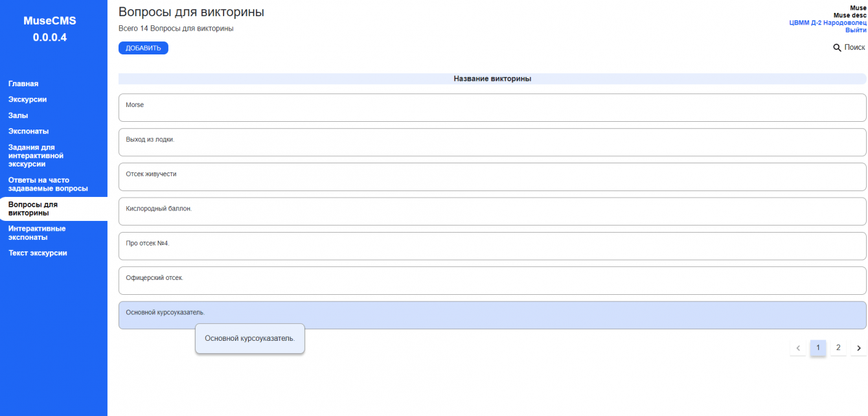The image size is (868, 416).
Task: Open the Morse quiz row
Action: pos(492,108)
